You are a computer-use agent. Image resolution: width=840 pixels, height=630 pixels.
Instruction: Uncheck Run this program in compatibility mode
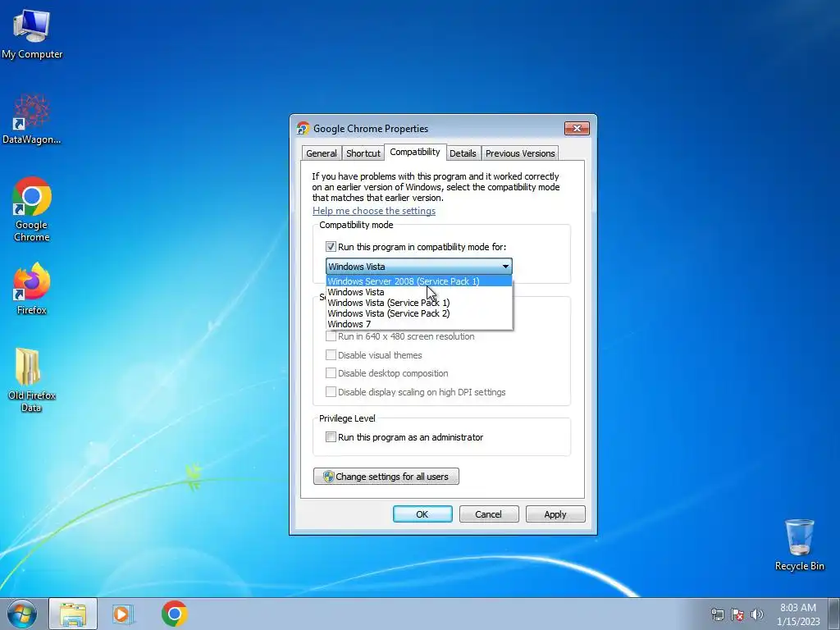(x=331, y=247)
